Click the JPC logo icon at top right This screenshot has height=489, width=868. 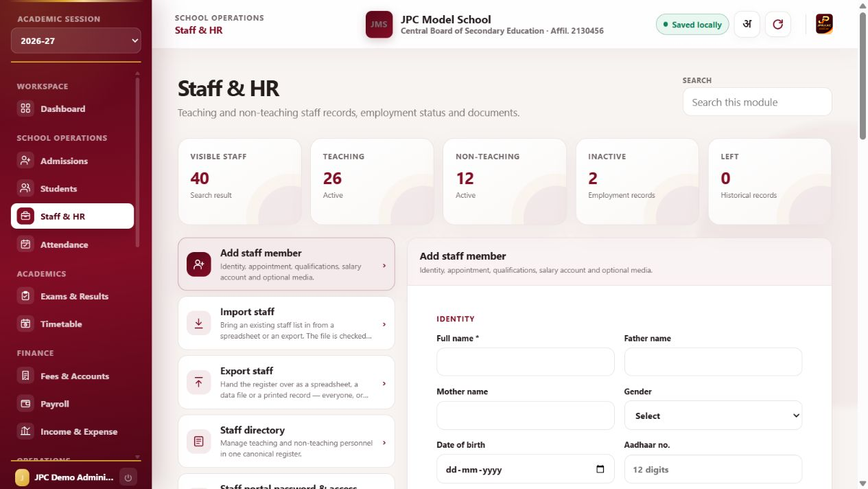pyautogui.click(x=824, y=24)
